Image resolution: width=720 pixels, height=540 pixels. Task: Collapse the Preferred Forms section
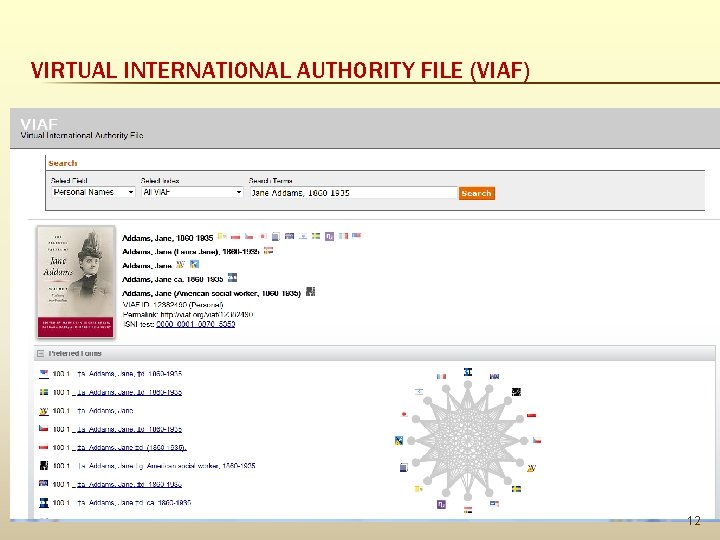40,353
